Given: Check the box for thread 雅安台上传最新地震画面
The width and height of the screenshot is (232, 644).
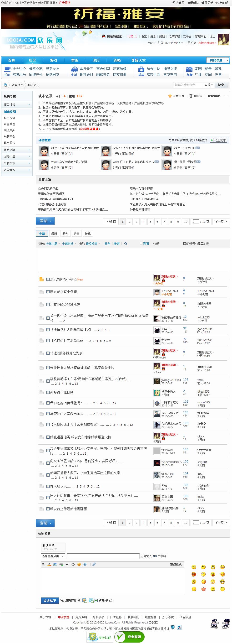Looking at the screenshot, I should click(x=48, y=509).
